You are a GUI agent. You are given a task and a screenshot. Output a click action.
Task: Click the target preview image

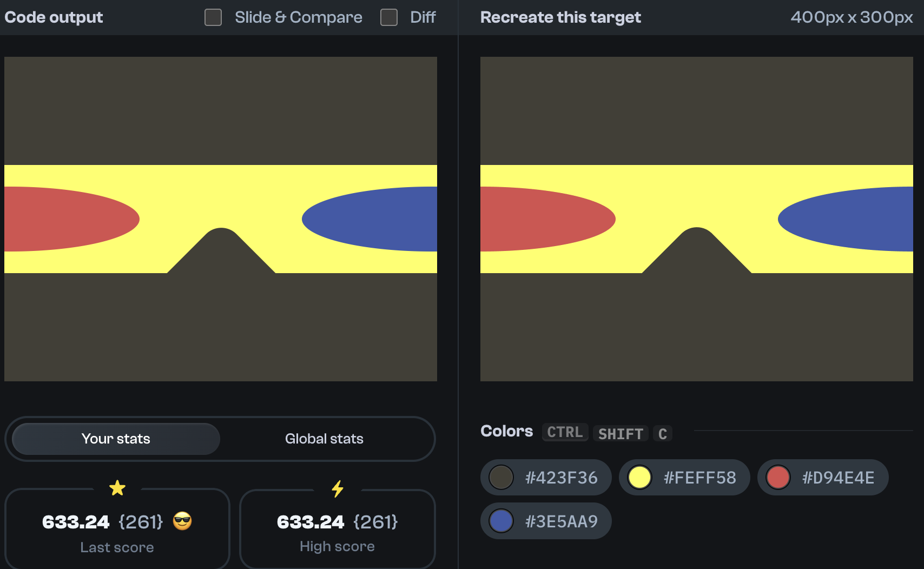pyautogui.click(x=697, y=219)
